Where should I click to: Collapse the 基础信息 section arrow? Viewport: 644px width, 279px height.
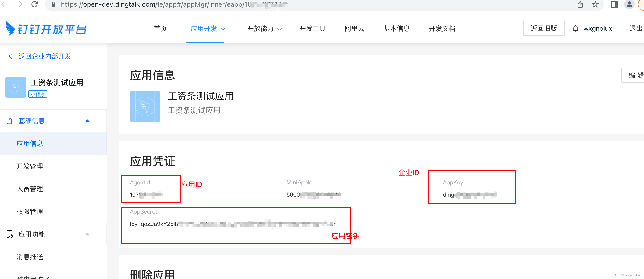(x=87, y=121)
